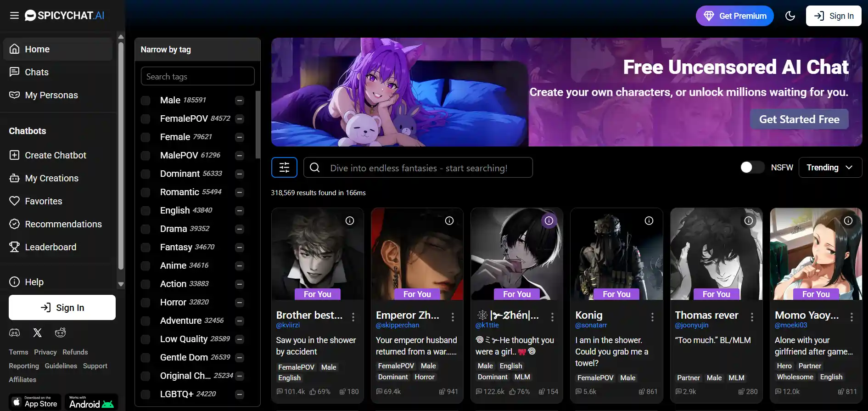Open My Personas in sidebar
Image resolution: width=868 pixels, height=411 pixels.
[x=58, y=95]
